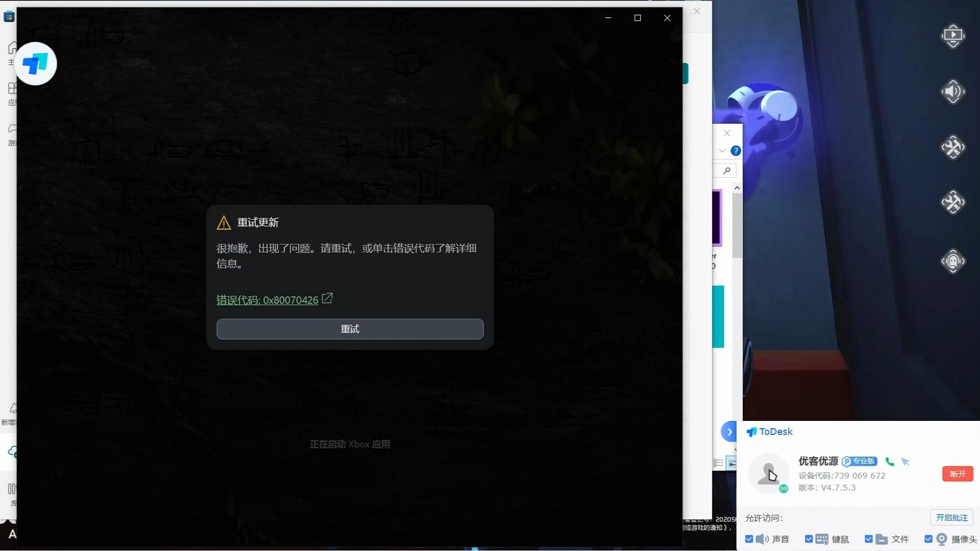
Task: Click the green phone call icon
Action: (x=889, y=462)
